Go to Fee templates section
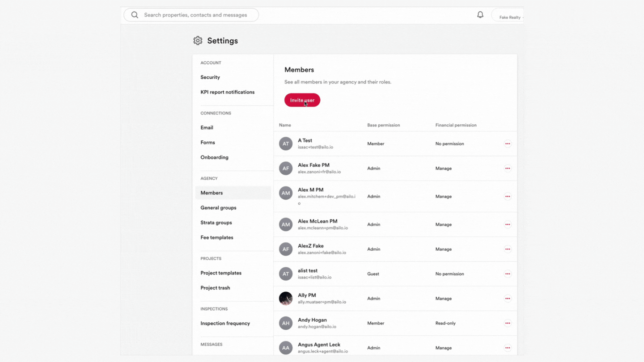The width and height of the screenshot is (644, 362). point(217,237)
